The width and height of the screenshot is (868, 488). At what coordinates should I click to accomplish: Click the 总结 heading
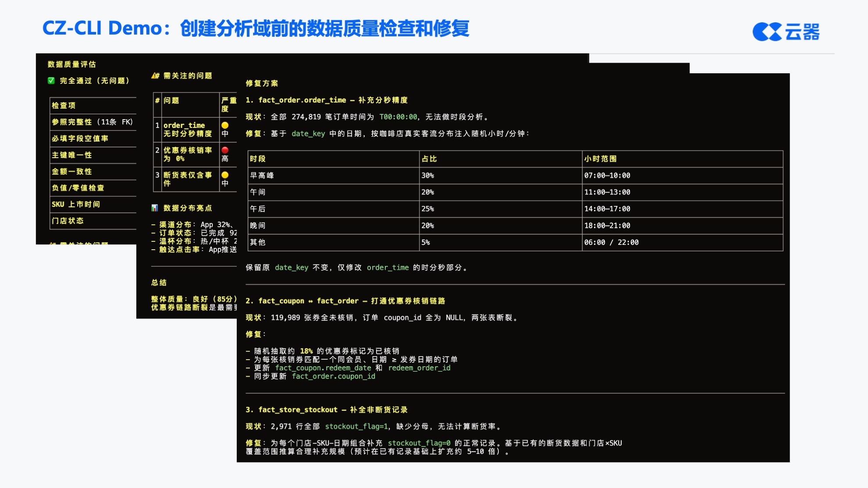tap(159, 283)
